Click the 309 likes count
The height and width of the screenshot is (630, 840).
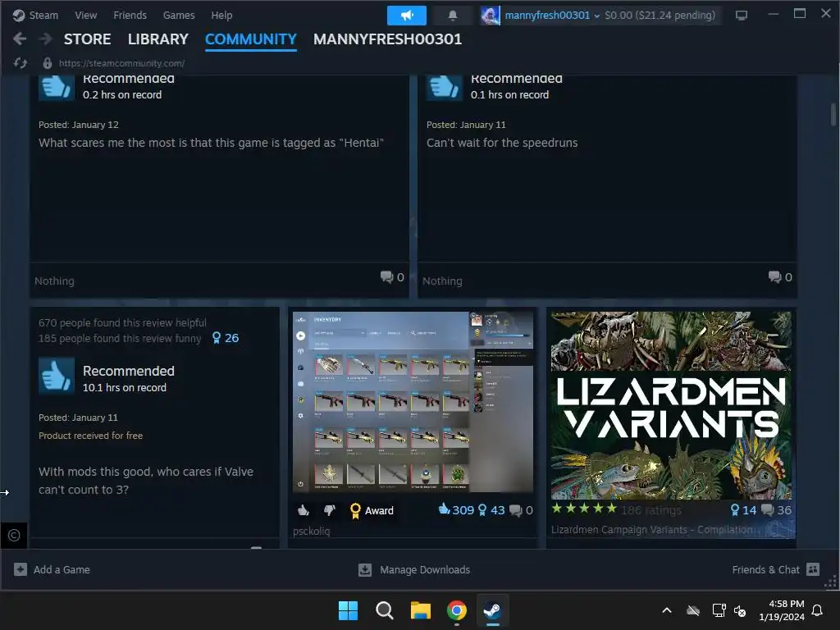coord(456,510)
